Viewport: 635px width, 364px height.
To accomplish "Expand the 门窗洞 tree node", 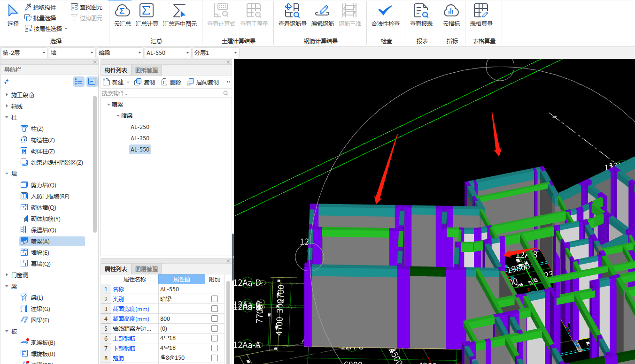I will coord(7,275).
